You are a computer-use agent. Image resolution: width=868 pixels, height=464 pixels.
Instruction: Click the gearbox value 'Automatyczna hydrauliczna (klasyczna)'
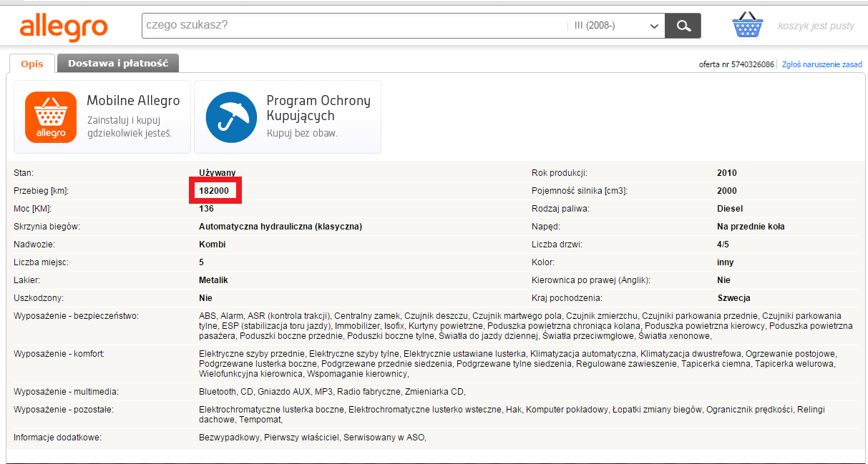[x=281, y=227]
